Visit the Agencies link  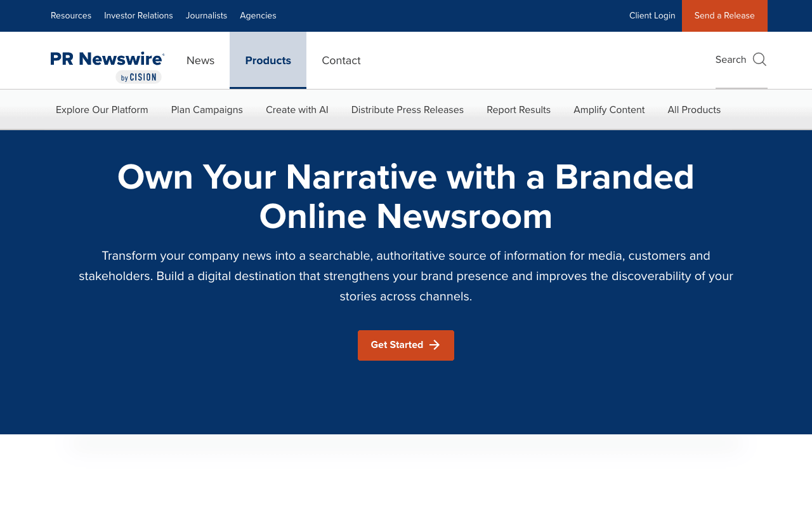[258, 15]
